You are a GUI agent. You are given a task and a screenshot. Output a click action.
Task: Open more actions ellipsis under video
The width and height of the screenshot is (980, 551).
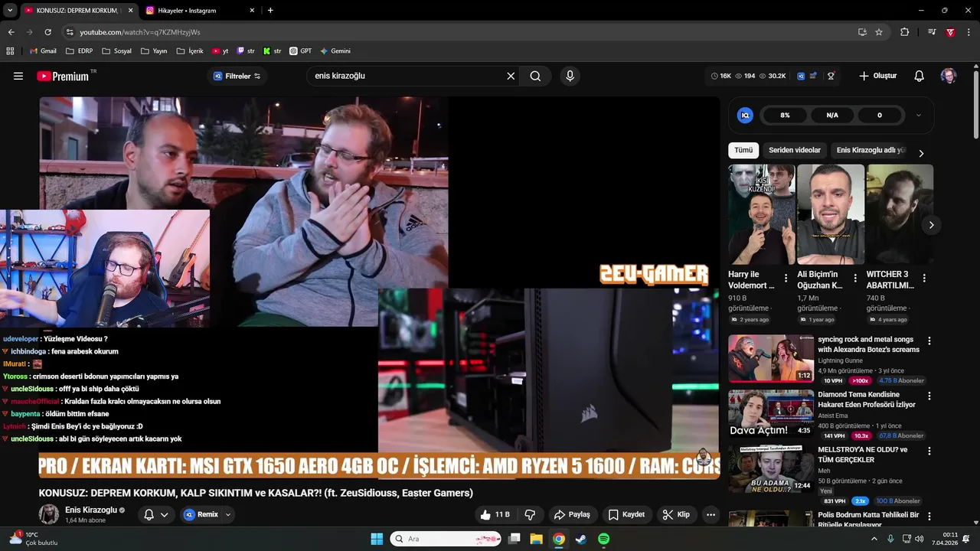(x=711, y=514)
